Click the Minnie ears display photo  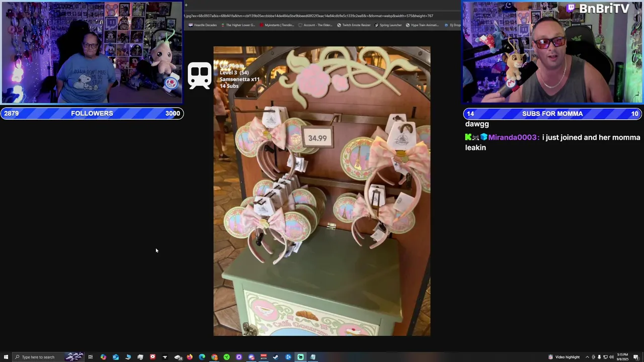coord(322,191)
